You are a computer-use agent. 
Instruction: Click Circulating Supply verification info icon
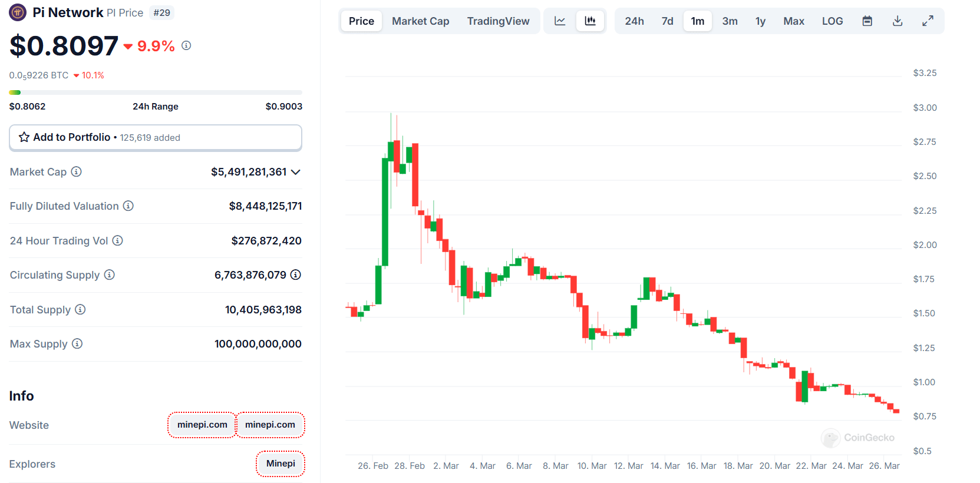tap(296, 275)
